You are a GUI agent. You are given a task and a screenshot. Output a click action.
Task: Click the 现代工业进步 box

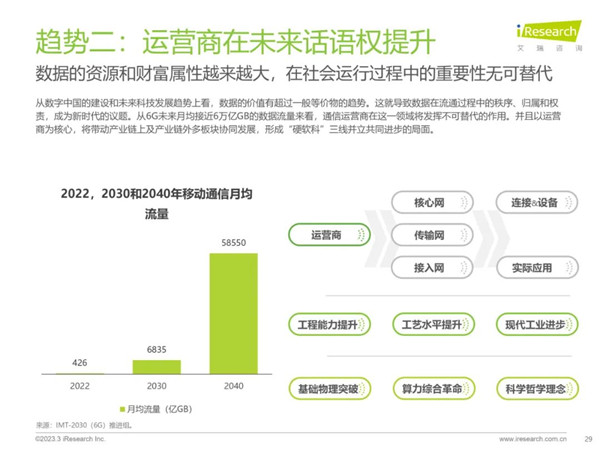(537, 324)
